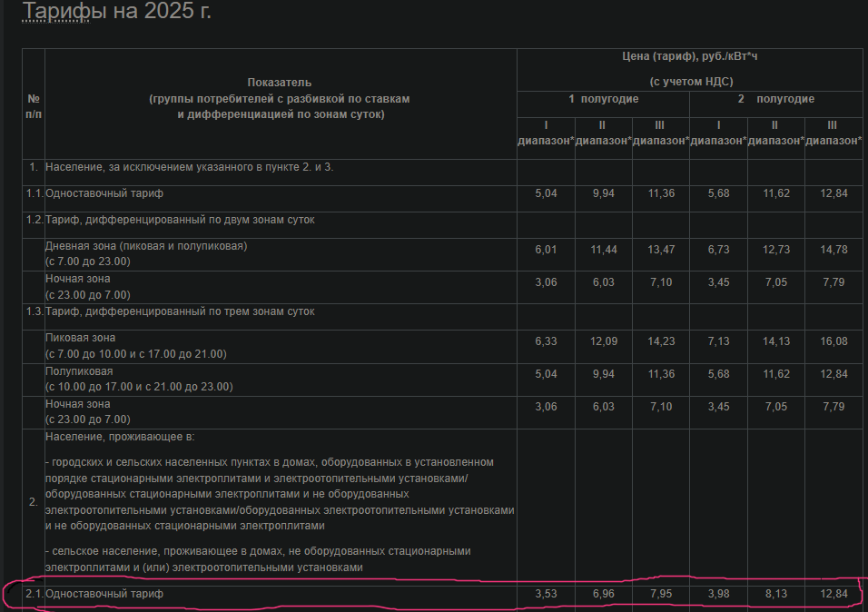Click the 7,95 tariff value cell
This screenshot has width=868, height=612.
coord(660,594)
